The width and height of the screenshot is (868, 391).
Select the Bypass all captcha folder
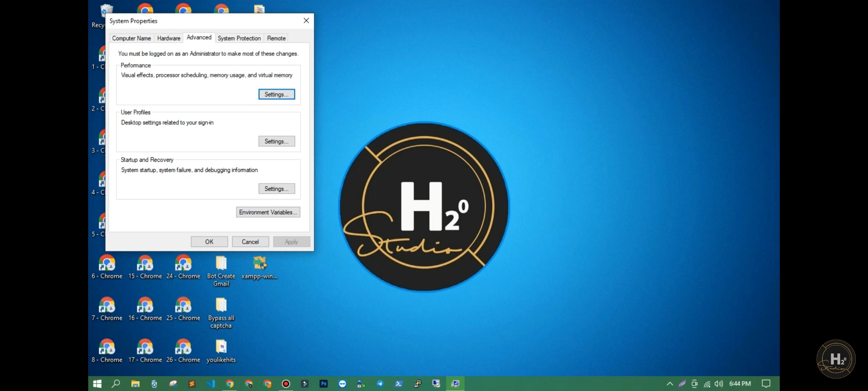(221, 313)
